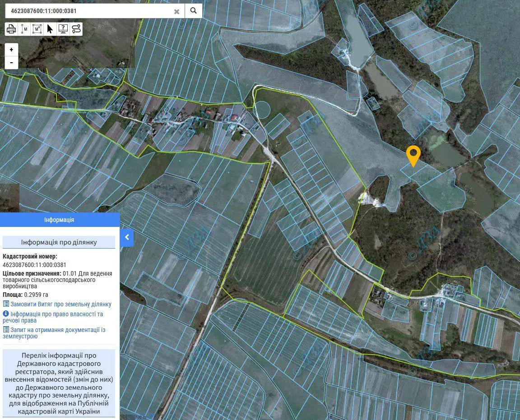The height and width of the screenshot is (420, 520).
Task: Click the orange location pin marker
Action: click(413, 155)
